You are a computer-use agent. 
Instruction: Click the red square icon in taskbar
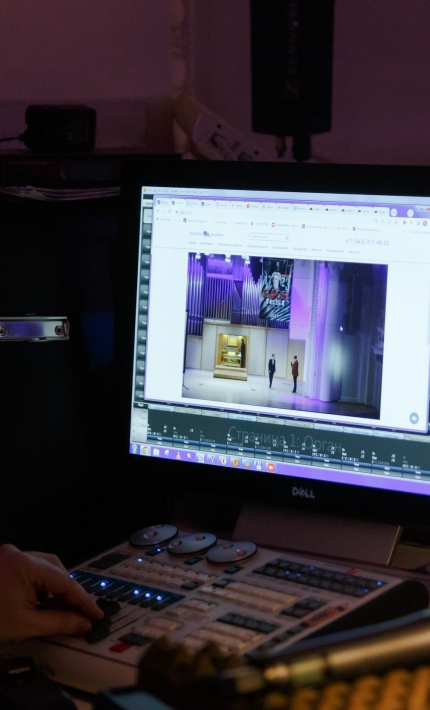click(x=271, y=467)
